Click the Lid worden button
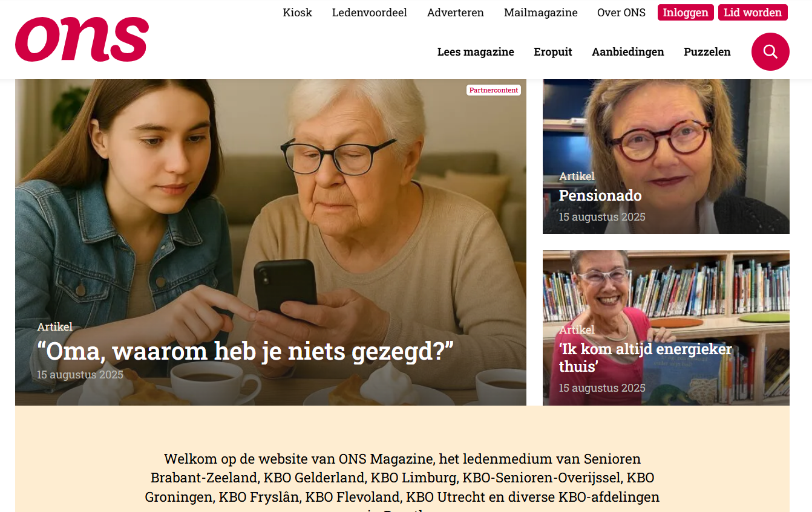Image resolution: width=812 pixels, height=512 pixels. pos(753,13)
